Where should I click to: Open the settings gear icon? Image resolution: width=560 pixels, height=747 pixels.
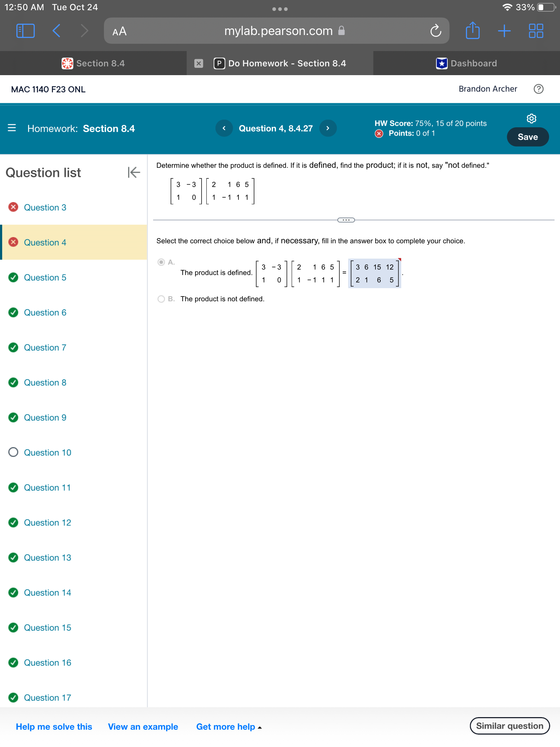(x=532, y=119)
